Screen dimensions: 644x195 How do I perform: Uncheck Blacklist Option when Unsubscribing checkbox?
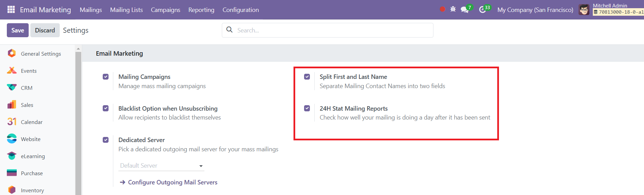click(x=106, y=108)
